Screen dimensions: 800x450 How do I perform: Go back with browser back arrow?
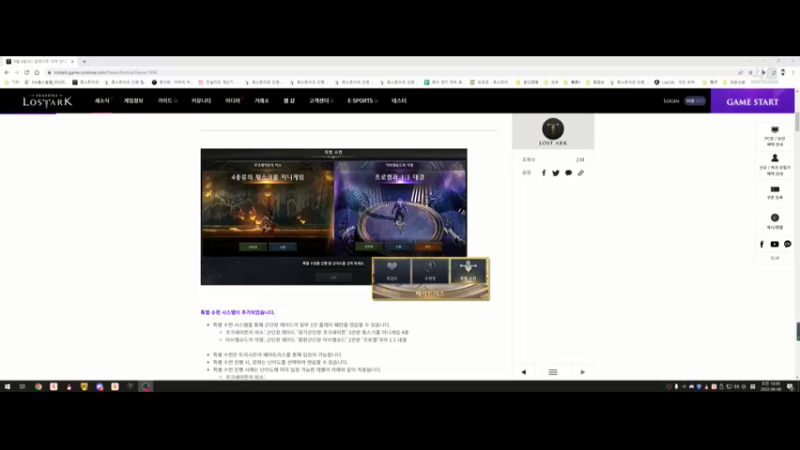(x=7, y=72)
